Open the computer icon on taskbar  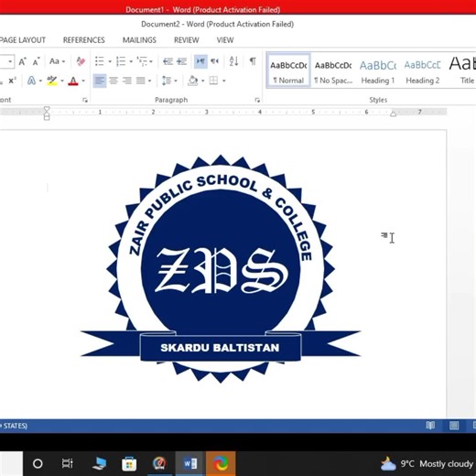point(99,464)
